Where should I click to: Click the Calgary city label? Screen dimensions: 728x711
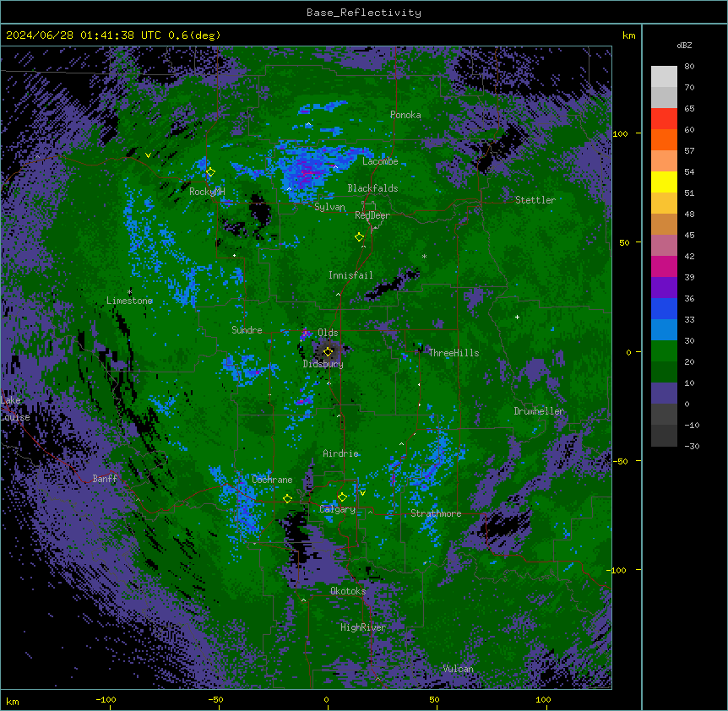(338, 509)
